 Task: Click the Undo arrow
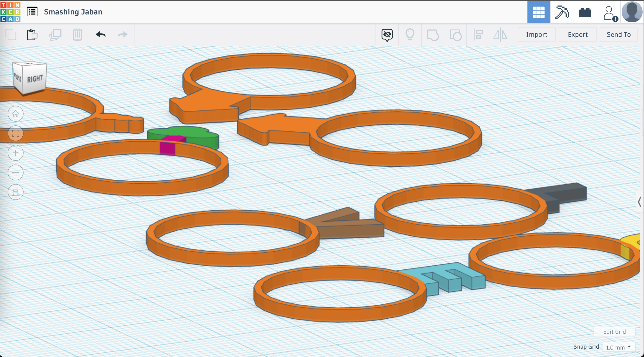(100, 34)
